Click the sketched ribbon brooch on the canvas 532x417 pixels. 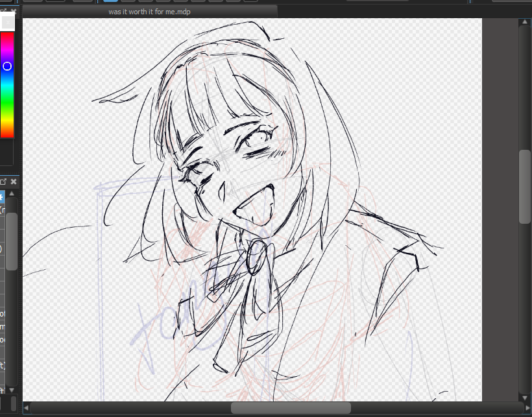pos(257,257)
